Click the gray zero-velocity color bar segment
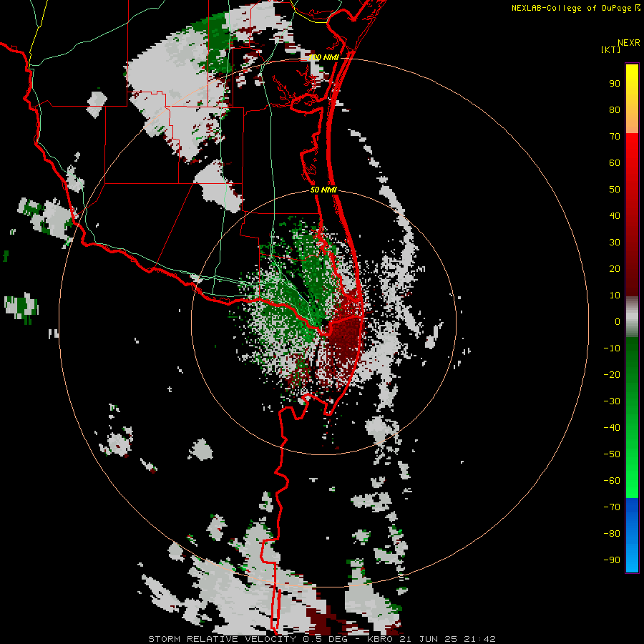 pos(632,317)
